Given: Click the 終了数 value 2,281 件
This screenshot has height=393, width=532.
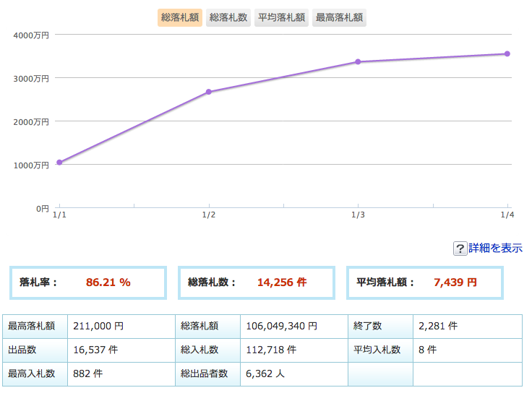Looking at the screenshot, I should point(438,326).
